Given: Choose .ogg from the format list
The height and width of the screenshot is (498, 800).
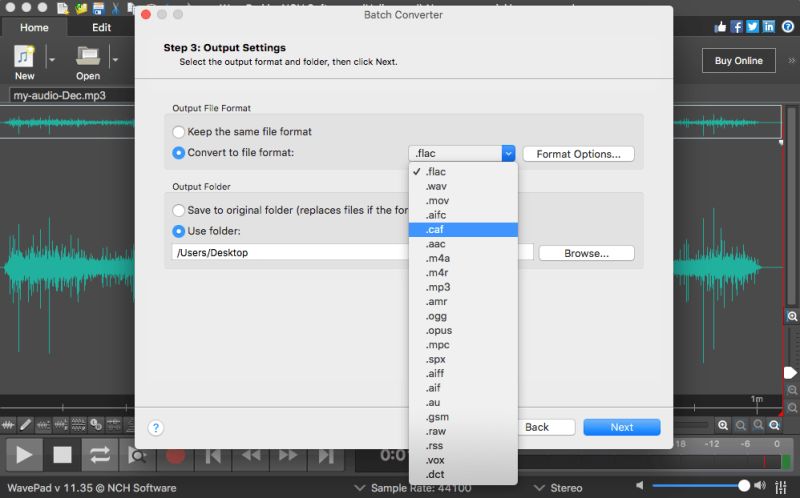Looking at the screenshot, I should click(x=463, y=316).
